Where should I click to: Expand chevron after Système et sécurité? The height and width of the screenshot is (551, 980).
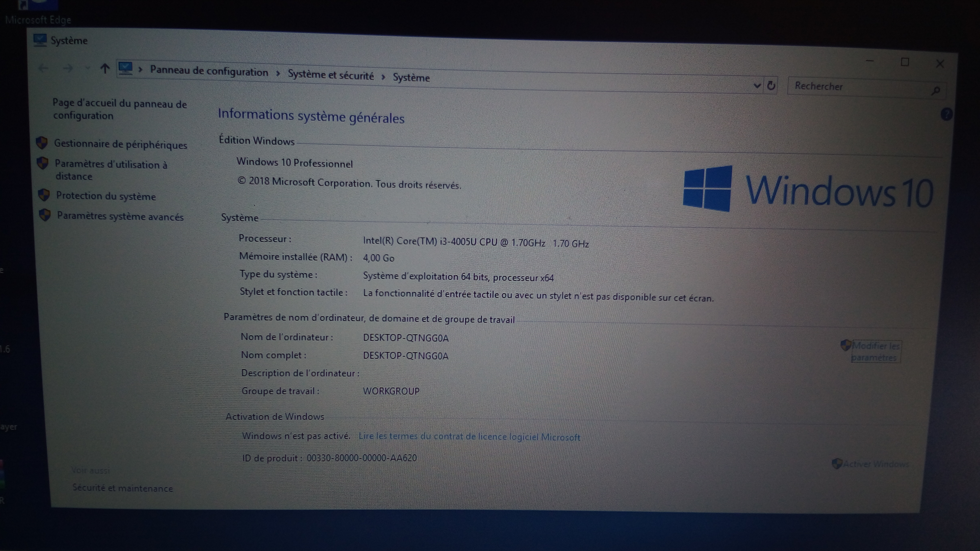tap(383, 77)
